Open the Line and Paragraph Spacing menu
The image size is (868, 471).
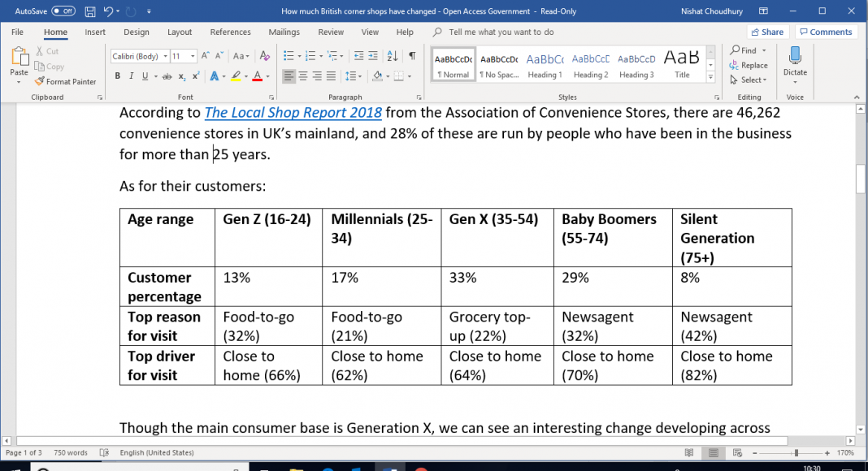[x=353, y=76]
